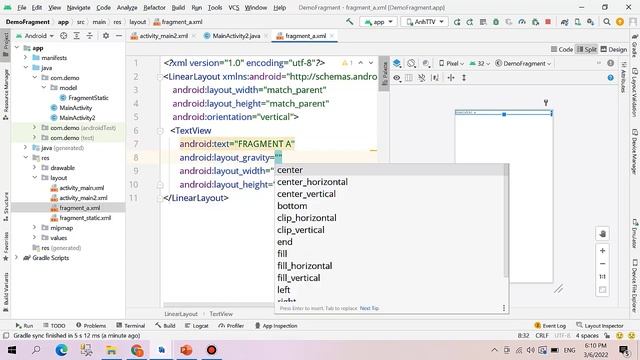Open the Profile app gauge icon
Viewport: 640px width, 360px height.
(522, 22)
